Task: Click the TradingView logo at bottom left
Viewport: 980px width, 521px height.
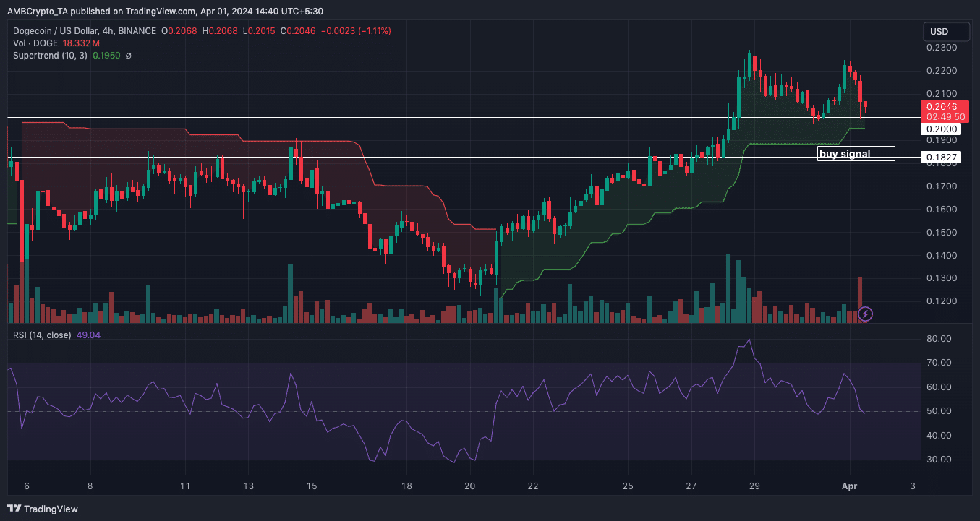Action: click(43, 509)
